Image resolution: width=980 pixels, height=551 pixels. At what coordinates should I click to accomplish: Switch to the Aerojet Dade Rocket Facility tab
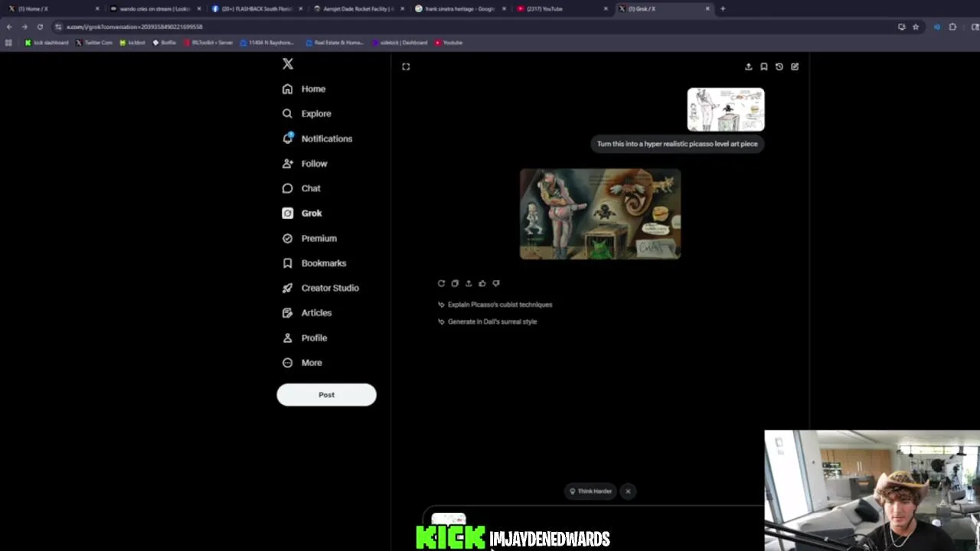point(359,8)
